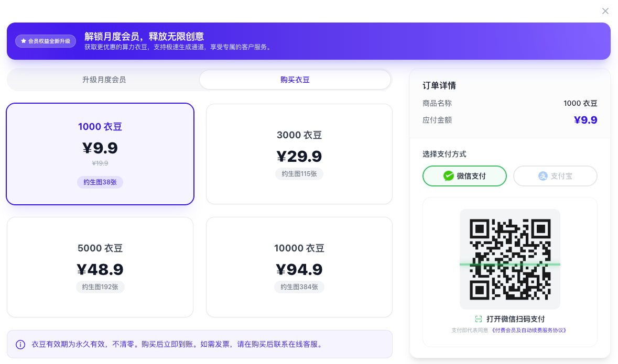
Task: Click the star icon in the upgrade badge
Action: [x=24, y=41]
